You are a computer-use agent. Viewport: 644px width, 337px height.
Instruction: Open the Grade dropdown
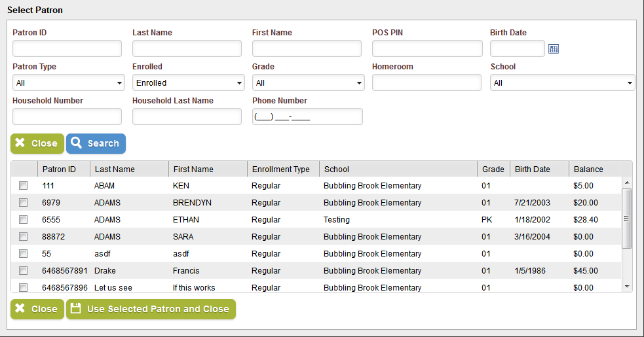pos(309,83)
